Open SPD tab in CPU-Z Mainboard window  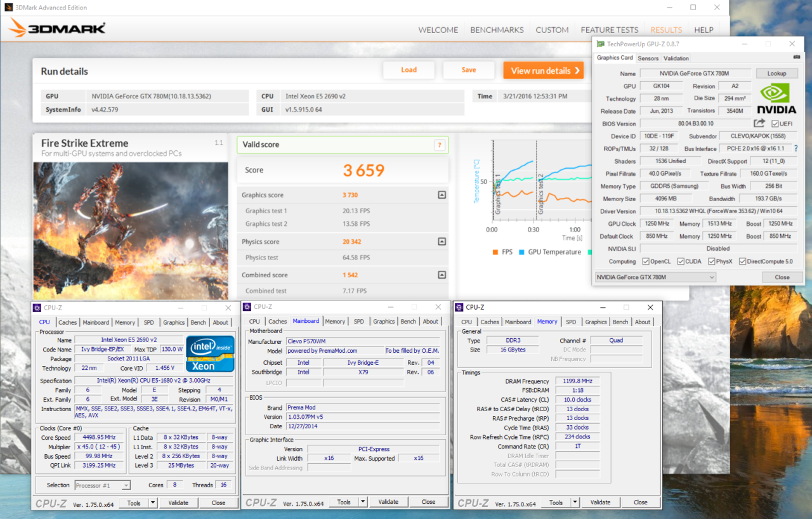point(359,322)
